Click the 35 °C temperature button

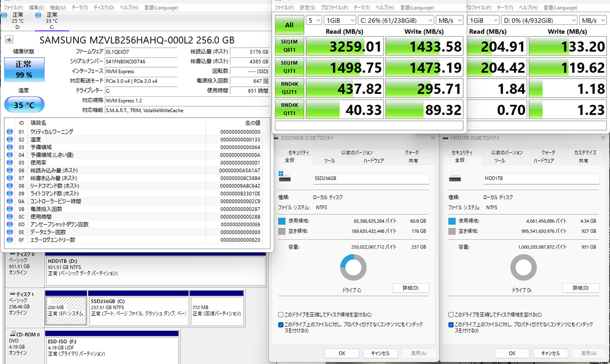coord(24,104)
